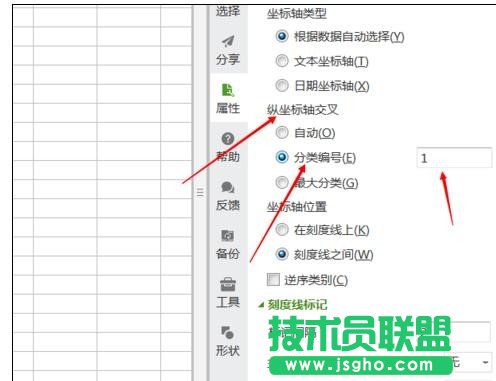The width and height of the screenshot is (496, 381).
Task: Click the panel splitter grip handle
Action: click(200, 193)
